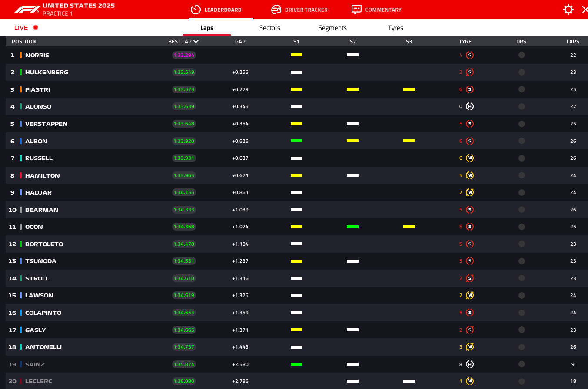Click the DRS column header
This screenshot has height=389, width=588.
(x=521, y=42)
